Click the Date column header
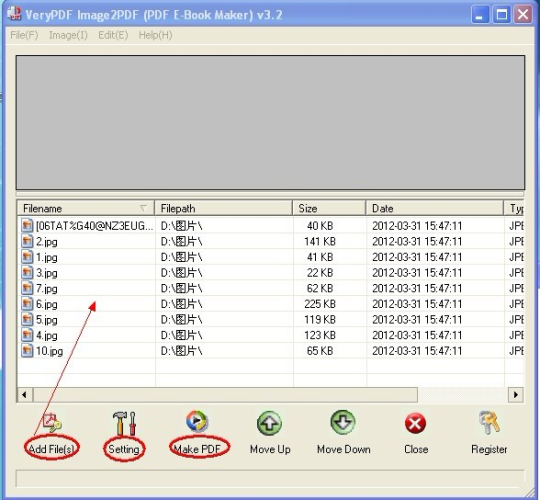This screenshot has width=540, height=500. [x=435, y=208]
